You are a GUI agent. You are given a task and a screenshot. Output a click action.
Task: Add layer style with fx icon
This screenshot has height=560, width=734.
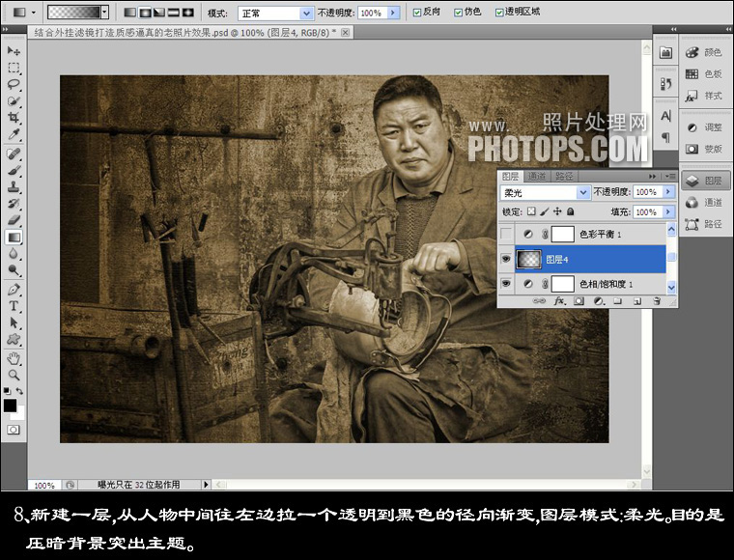click(x=559, y=301)
